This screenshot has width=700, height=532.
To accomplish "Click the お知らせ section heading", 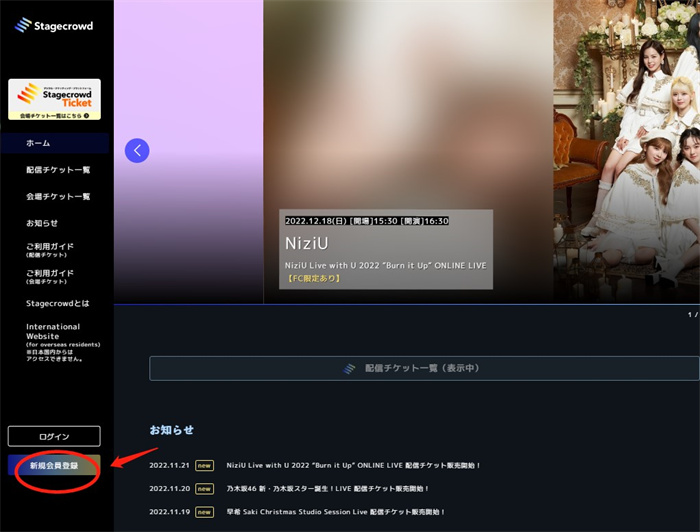I will [x=171, y=430].
